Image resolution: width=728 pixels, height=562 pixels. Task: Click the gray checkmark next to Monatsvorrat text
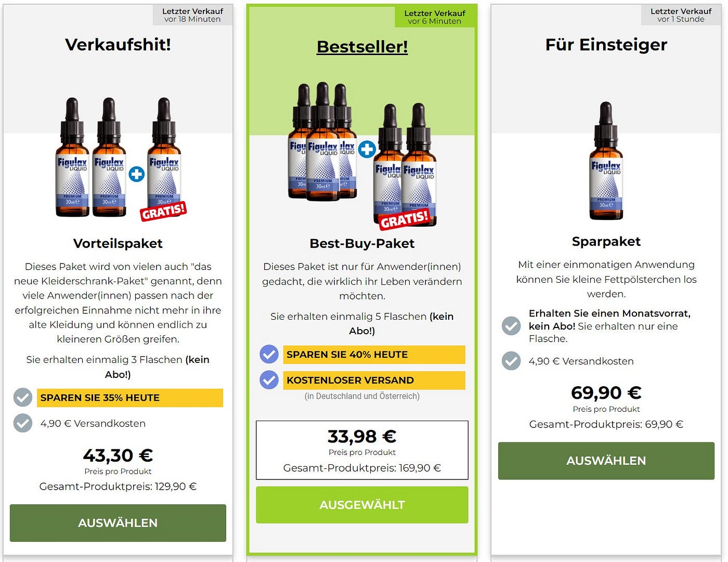(x=511, y=326)
